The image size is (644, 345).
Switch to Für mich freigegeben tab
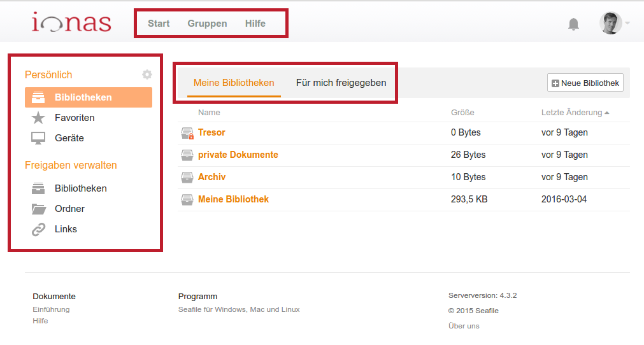[x=341, y=83]
